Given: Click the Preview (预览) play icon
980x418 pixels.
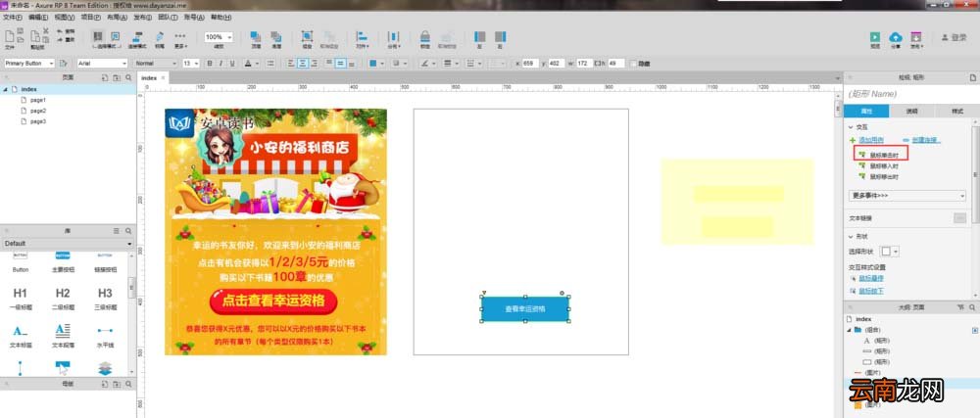Looking at the screenshot, I should click(x=875, y=37).
